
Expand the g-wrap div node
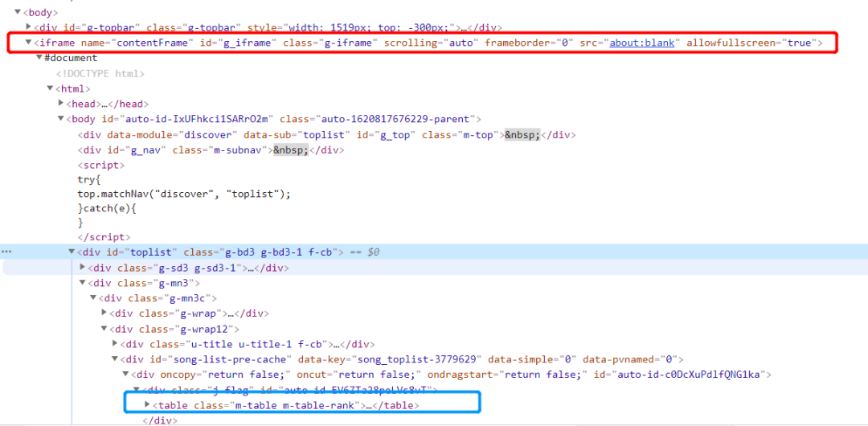point(104,313)
